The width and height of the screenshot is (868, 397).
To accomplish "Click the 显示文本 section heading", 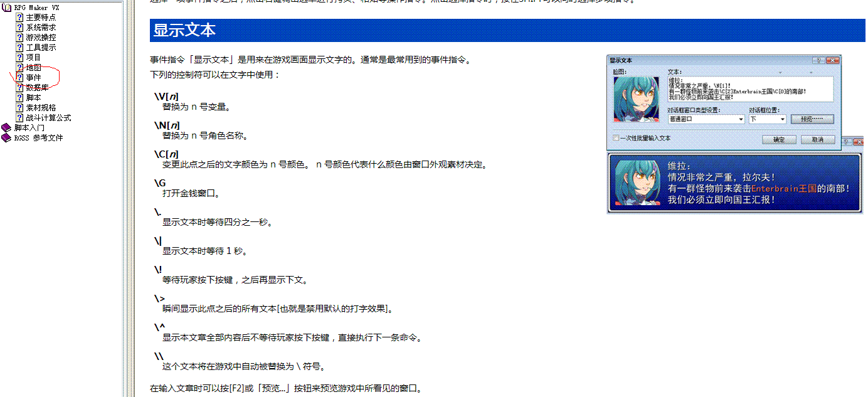I will pyautogui.click(x=184, y=30).
